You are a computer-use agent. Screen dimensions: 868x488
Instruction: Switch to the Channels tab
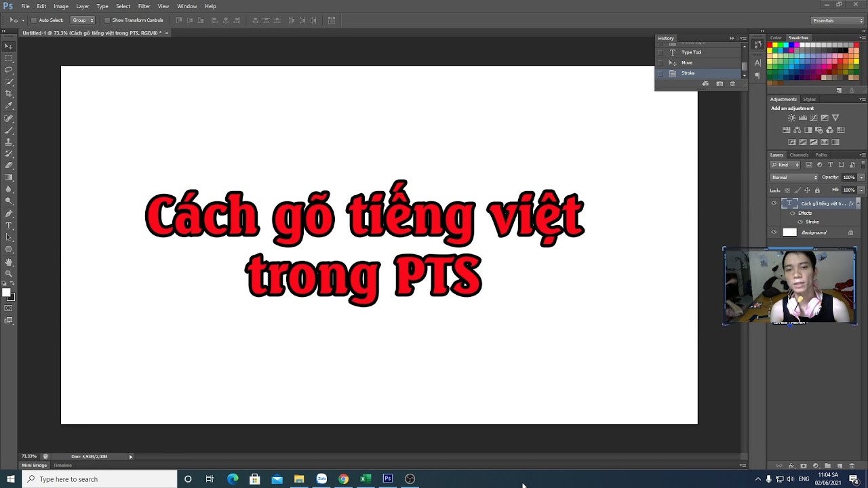(x=799, y=155)
